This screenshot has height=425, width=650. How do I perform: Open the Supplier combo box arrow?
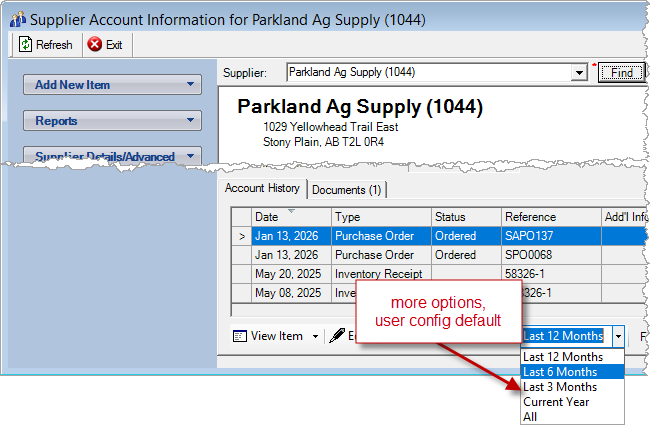point(579,73)
